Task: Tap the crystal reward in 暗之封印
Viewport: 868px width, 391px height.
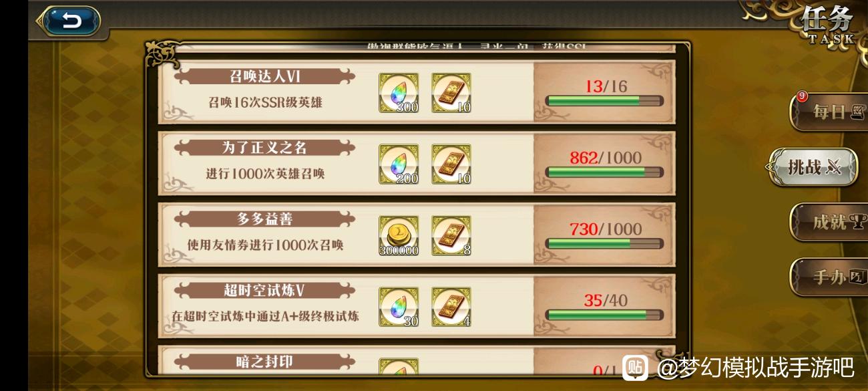Action: pos(399,366)
